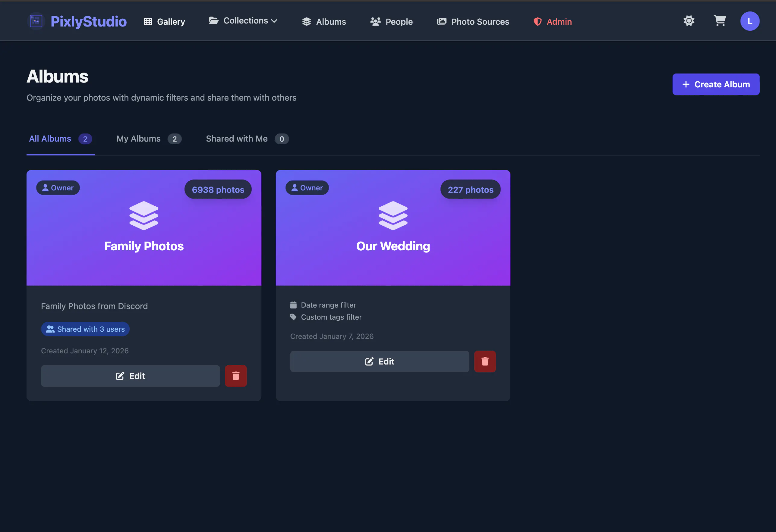
Task: Click the Owner badge on Family Photos
Action: [58, 188]
